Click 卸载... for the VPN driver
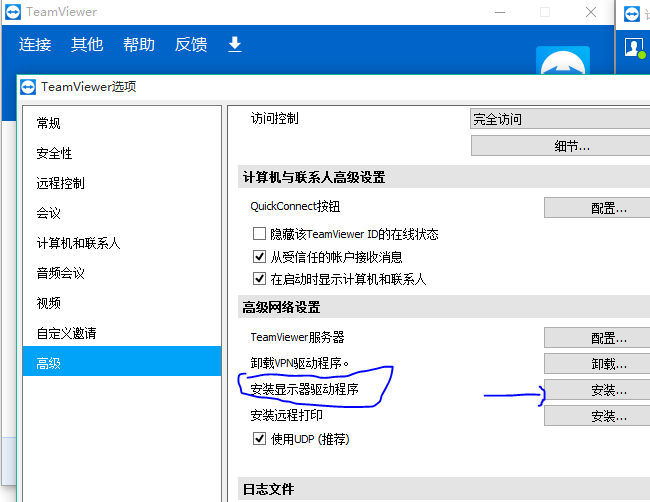Screen dimensions: 650x502 coord(597,364)
